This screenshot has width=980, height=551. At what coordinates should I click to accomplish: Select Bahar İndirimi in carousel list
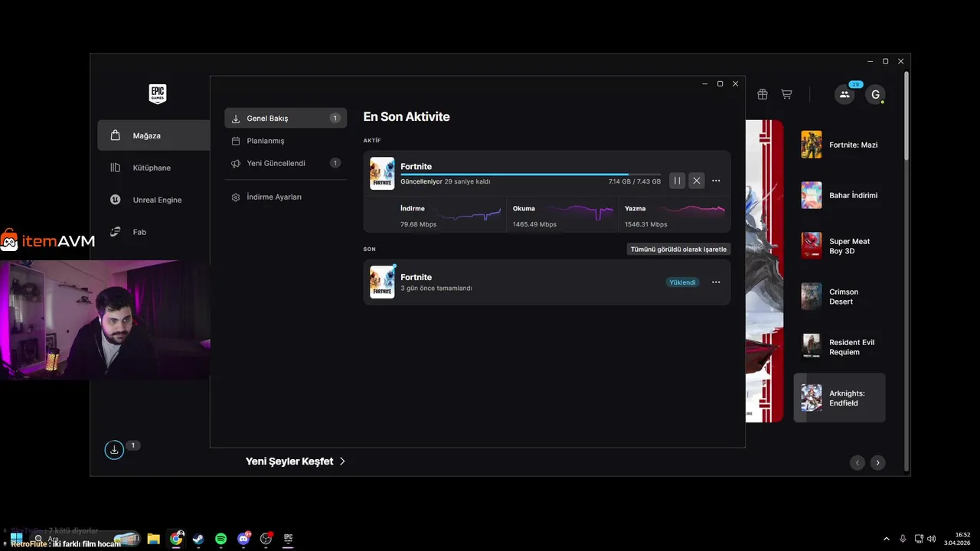click(x=840, y=195)
